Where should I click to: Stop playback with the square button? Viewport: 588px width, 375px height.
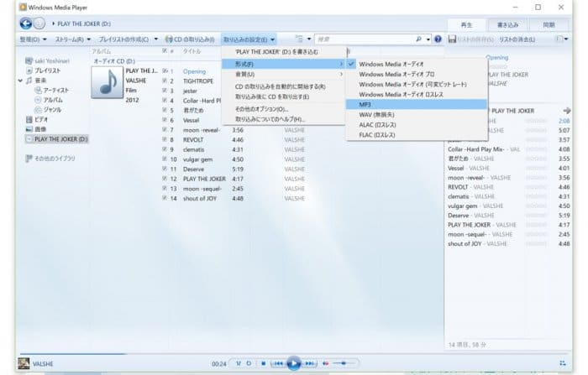tap(263, 363)
